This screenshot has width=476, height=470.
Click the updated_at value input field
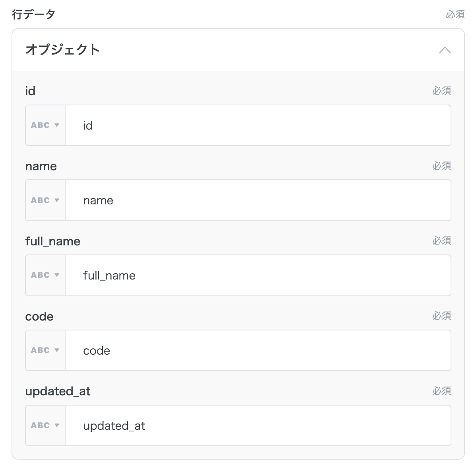tap(257, 425)
